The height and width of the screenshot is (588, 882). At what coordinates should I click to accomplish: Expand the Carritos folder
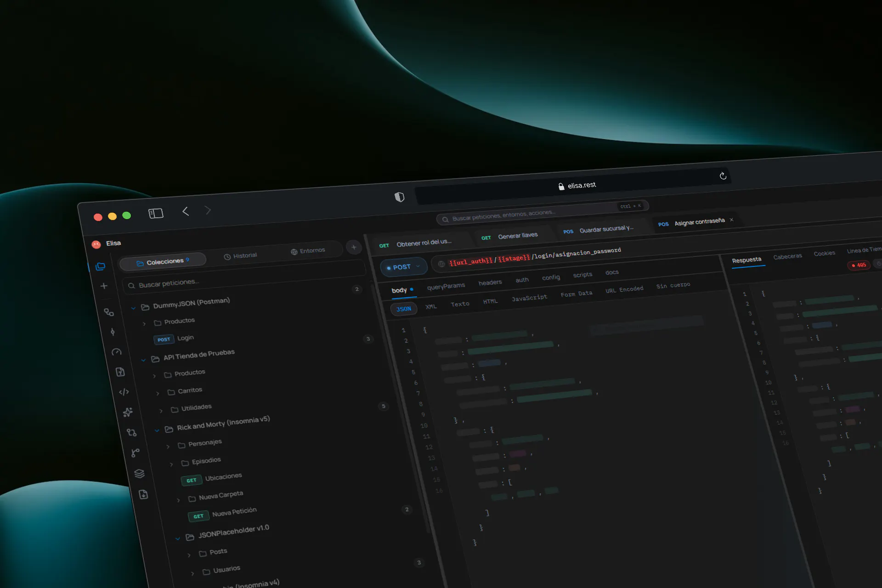tap(157, 393)
